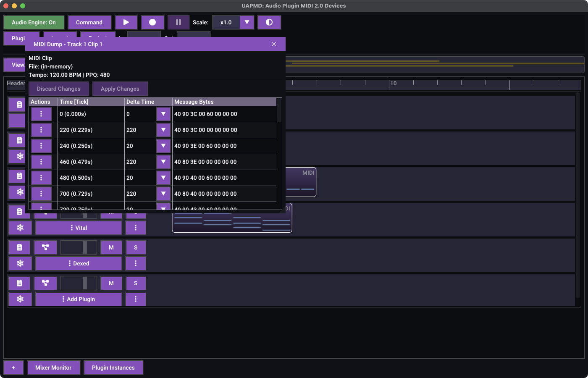588x378 pixels.
Task: Click the Add Plugin track volume slider
Action: pos(79,283)
